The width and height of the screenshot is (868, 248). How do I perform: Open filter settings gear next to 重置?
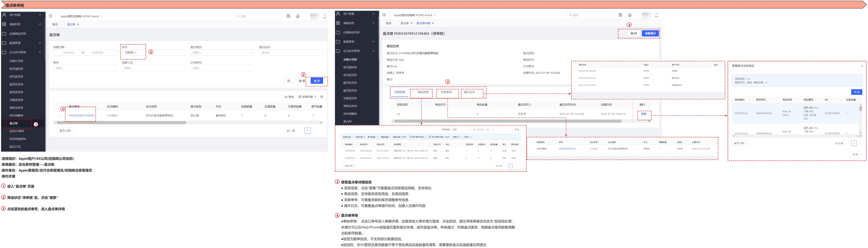coord(289,81)
